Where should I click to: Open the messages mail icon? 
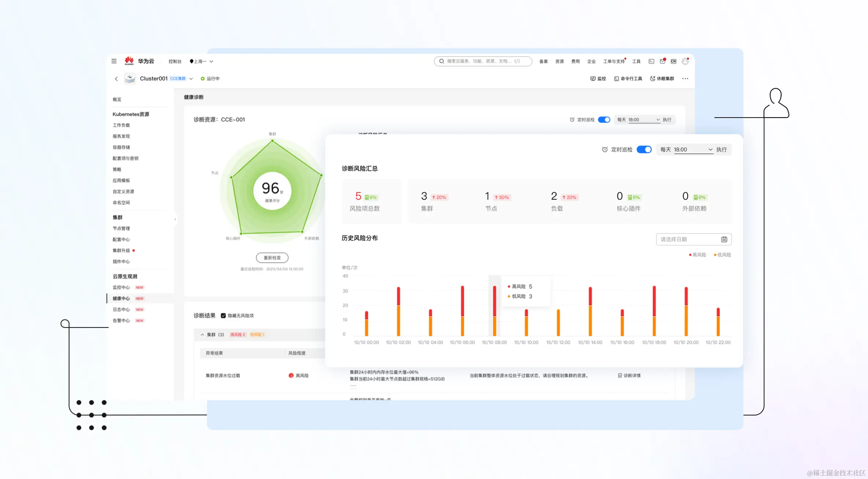(662, 61)
